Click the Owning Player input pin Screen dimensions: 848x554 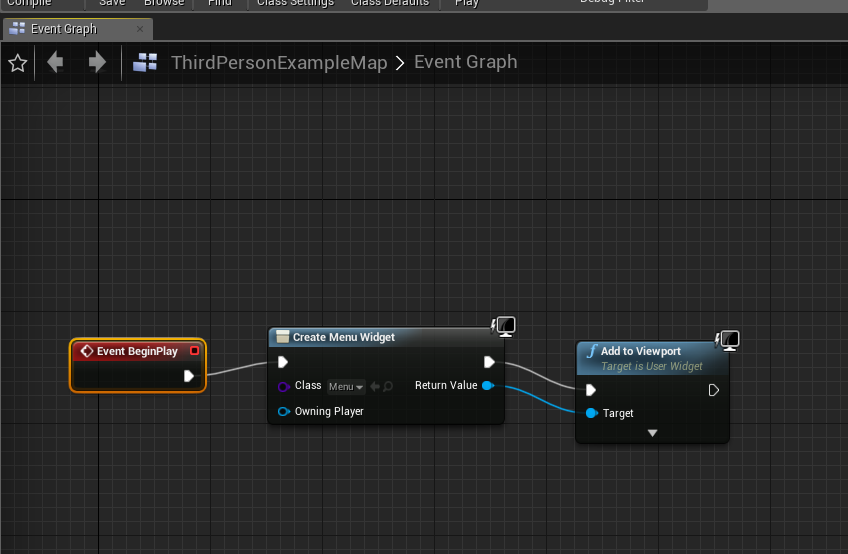click(283, 412)
